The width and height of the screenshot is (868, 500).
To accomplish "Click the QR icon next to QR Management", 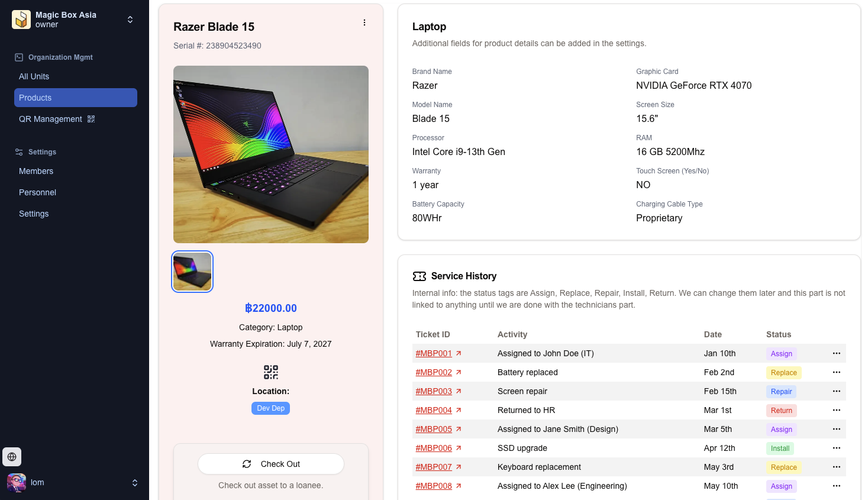I will (x=91, y=119).
